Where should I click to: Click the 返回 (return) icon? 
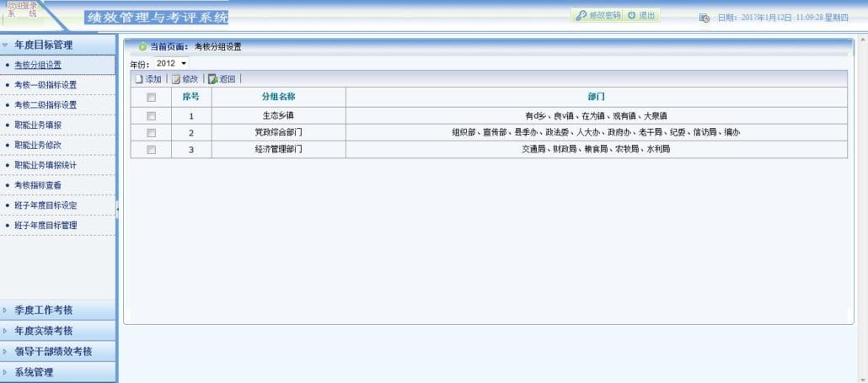(x=212, y=79)
